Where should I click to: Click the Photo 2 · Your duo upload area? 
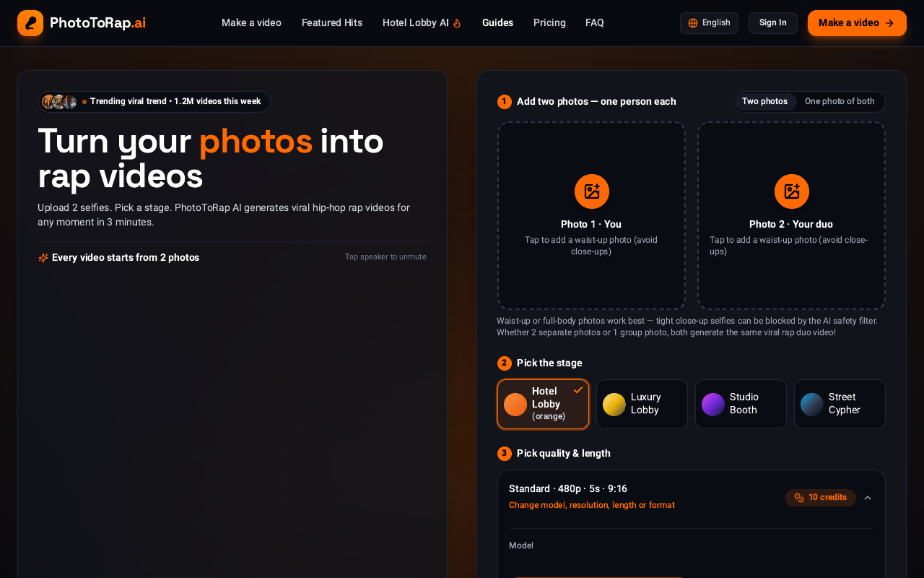click(791, 215)
